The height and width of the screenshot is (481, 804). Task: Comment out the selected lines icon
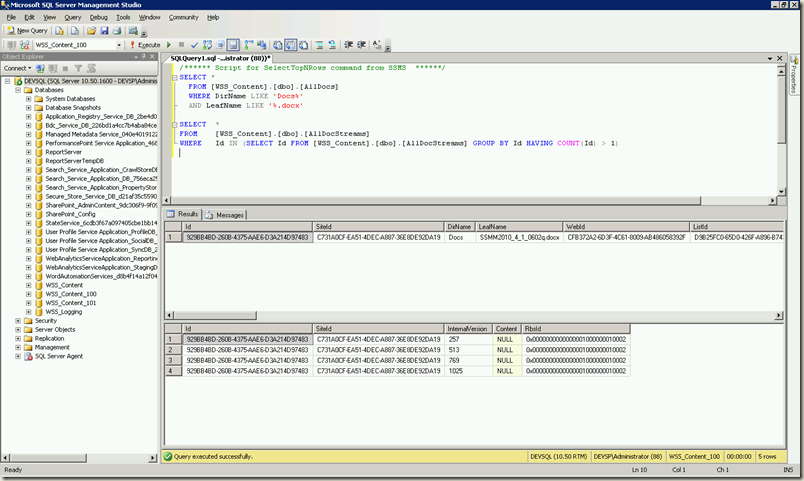(319, 45)
